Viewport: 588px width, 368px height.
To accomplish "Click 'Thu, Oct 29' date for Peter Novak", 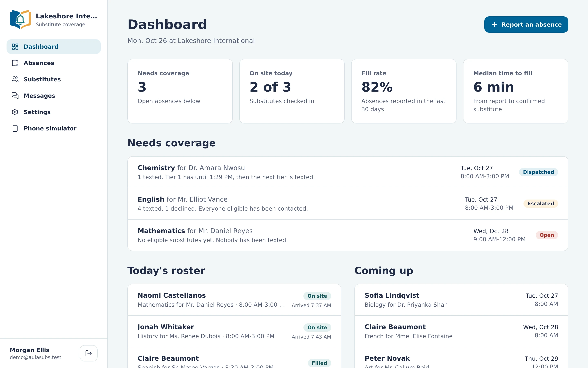I will (x=541, y=359).
